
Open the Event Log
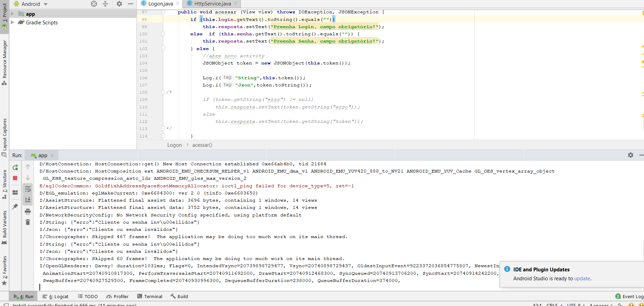pyautogui.click(x=630, y=296)
